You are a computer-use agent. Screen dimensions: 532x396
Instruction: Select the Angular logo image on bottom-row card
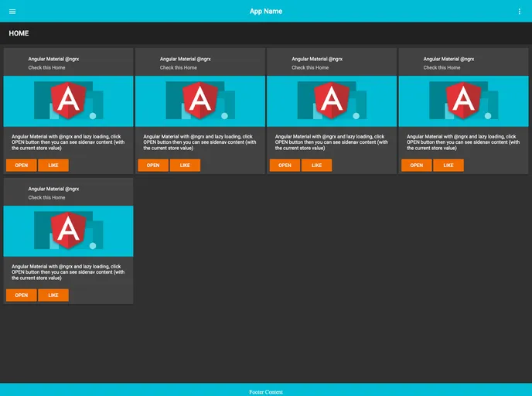tap(68, 231)
